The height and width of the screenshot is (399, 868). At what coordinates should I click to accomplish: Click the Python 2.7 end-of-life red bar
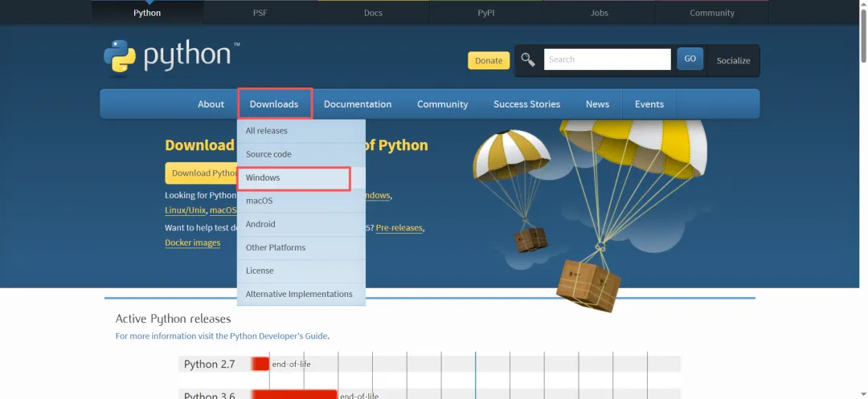click(260, 364)
